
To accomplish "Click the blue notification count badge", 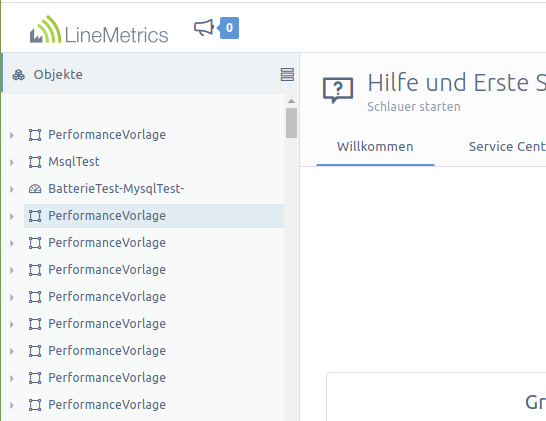I will click(229, 28).
